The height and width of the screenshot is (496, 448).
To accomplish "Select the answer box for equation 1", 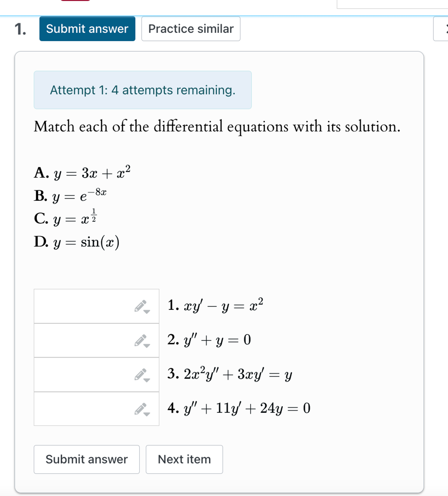I will [86, 306].
